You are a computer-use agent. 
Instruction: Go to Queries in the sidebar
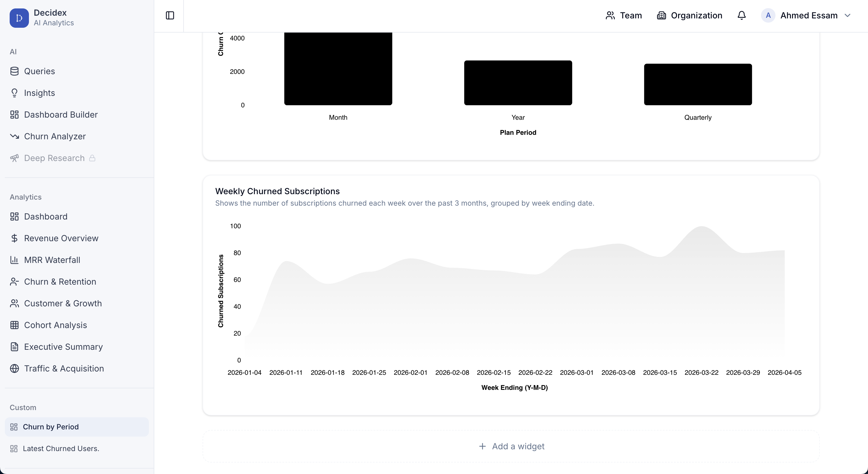39,71
